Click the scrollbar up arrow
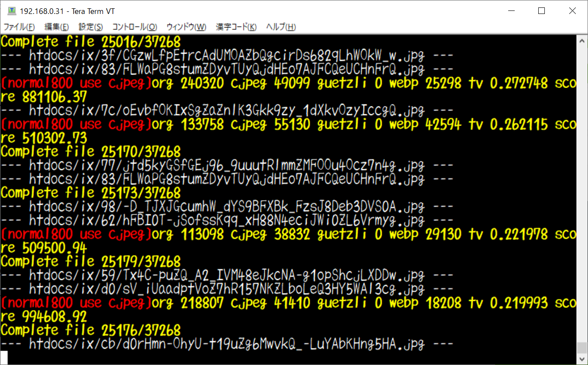This screenshot has width=588, height=365. [582, 41]
